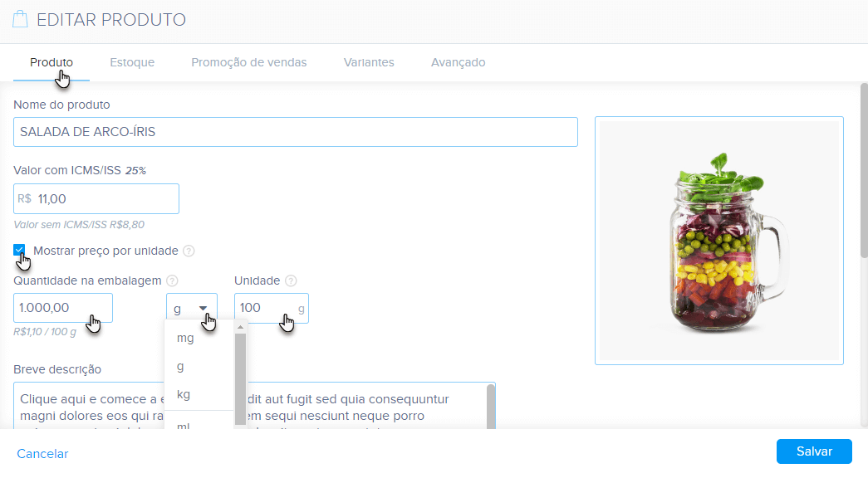The width and height of the screenshot is (868, 478).
Task: Uncheck Mostrar preço por unidade checkbox
Action: (x=19, y=250)
